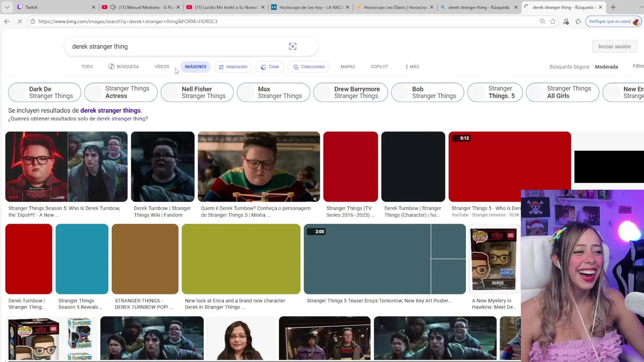Close the Horoscopo Leo Diario tab
Image resolution: width=644 pixels, height=362 pixels.
coord(432,7)
